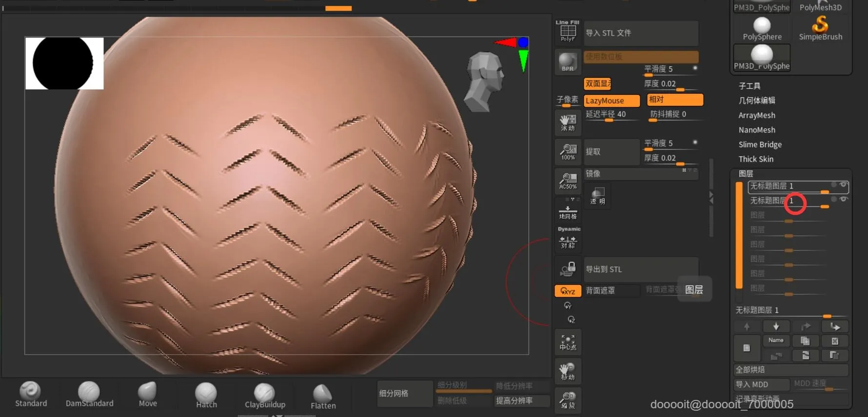
Task: Expand the ArrayMesh section
Action: (757, 115)
